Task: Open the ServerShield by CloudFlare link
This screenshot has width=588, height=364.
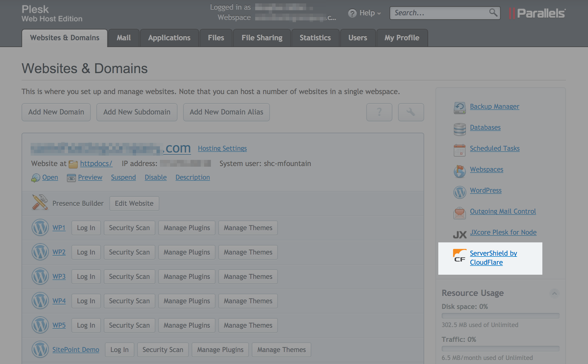Action: (493, 258)
